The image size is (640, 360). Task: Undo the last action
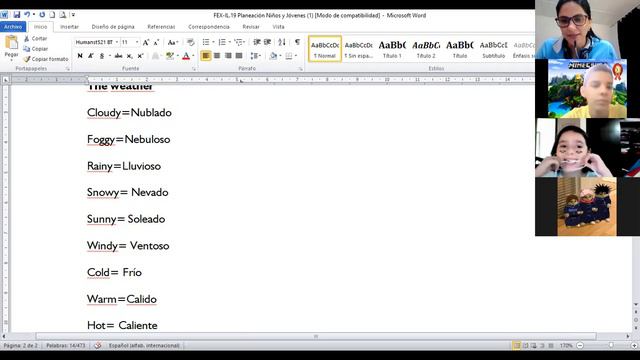pyautogui.click(x=27, y=15)
